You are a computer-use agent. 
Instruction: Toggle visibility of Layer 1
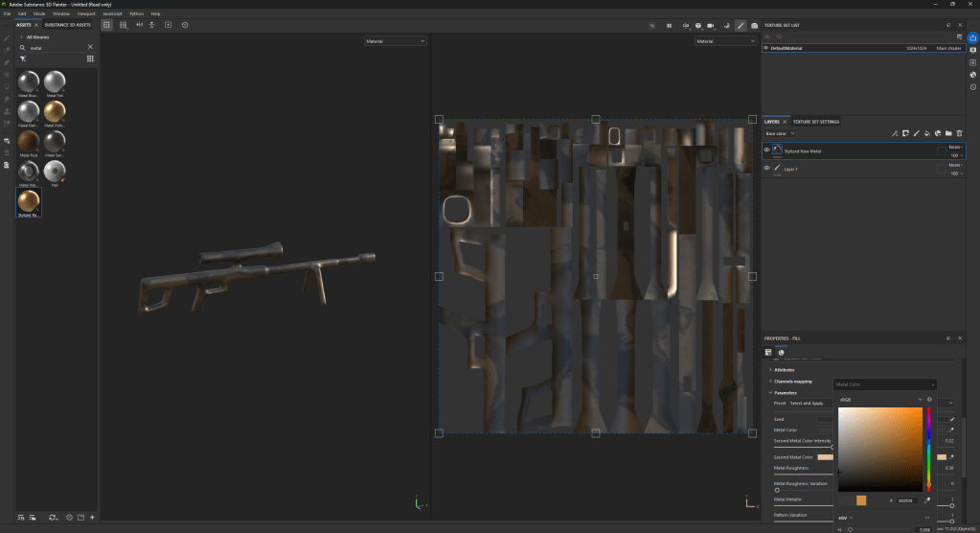click(766, 168)
